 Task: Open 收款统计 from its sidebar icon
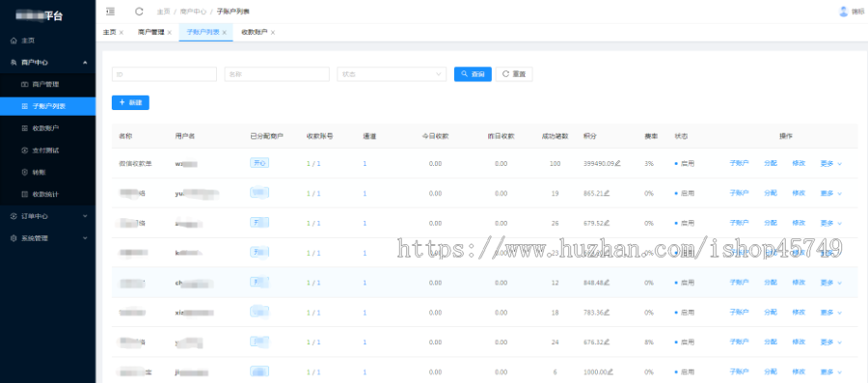[x=24, y=194]
